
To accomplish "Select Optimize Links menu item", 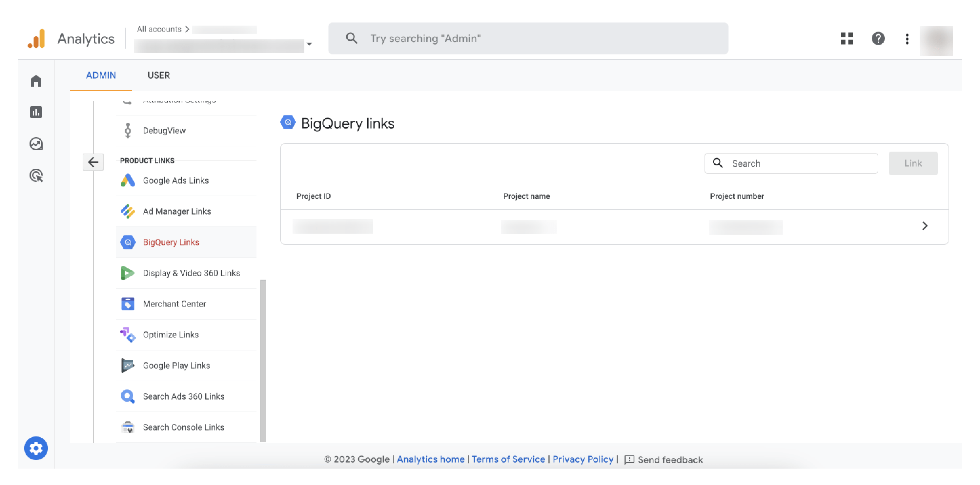I will [x=186, y=335].
